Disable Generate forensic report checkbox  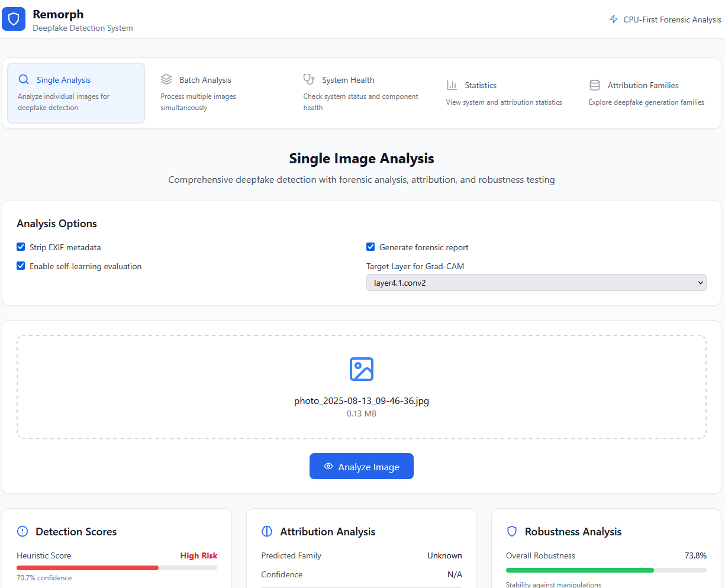coord(370,247)
